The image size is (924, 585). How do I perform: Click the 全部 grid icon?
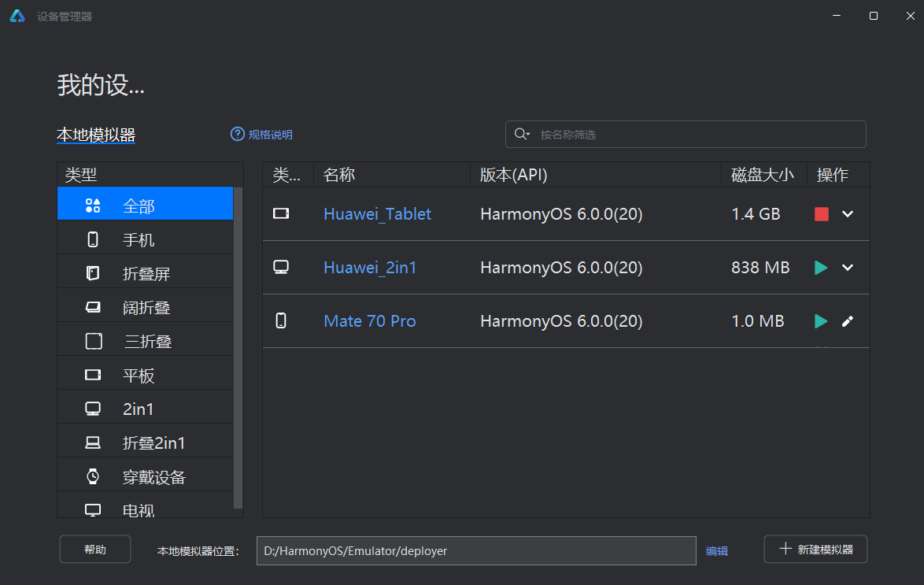(x=93, y=205)
